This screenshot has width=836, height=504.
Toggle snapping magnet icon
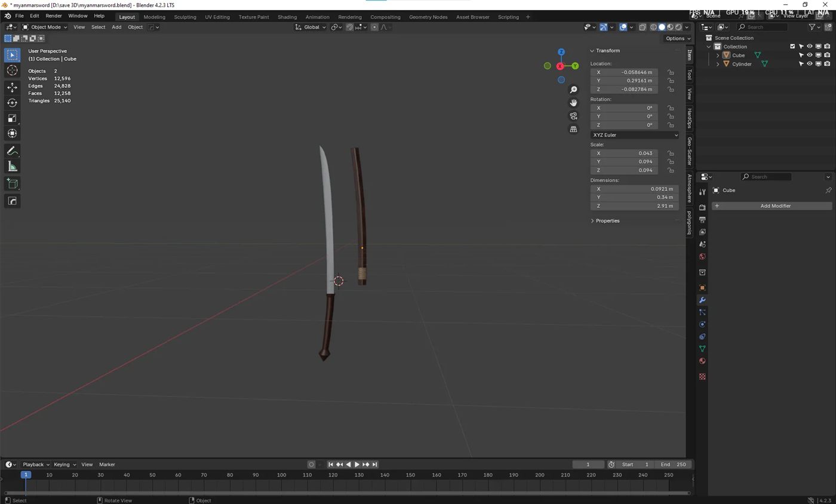click(350, 27)
